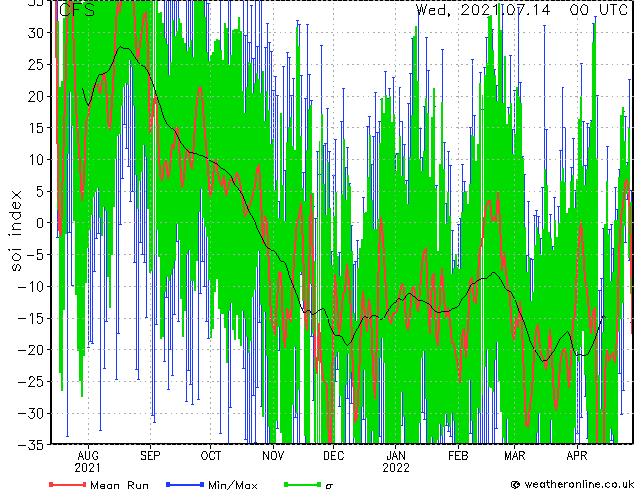
Task: Click the 00 UTC time label
Action: [599, 10]
